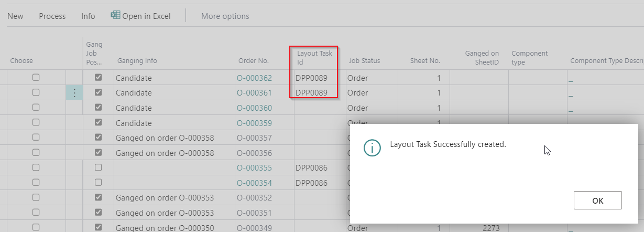This screenshot has height=232, width=644.
Task: Expand More options in the action bar
Action: pos(225,16)
